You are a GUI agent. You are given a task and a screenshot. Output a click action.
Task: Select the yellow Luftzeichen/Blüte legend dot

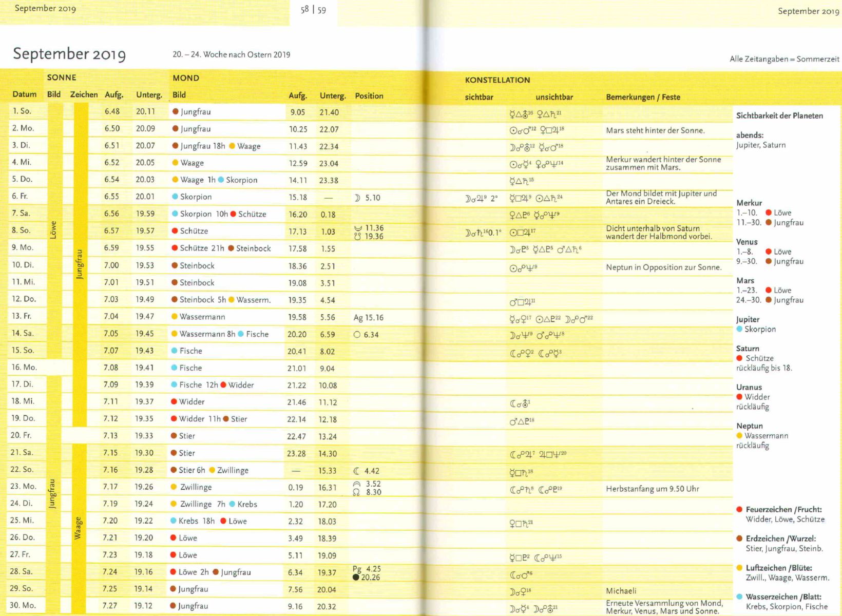(739, 568)
